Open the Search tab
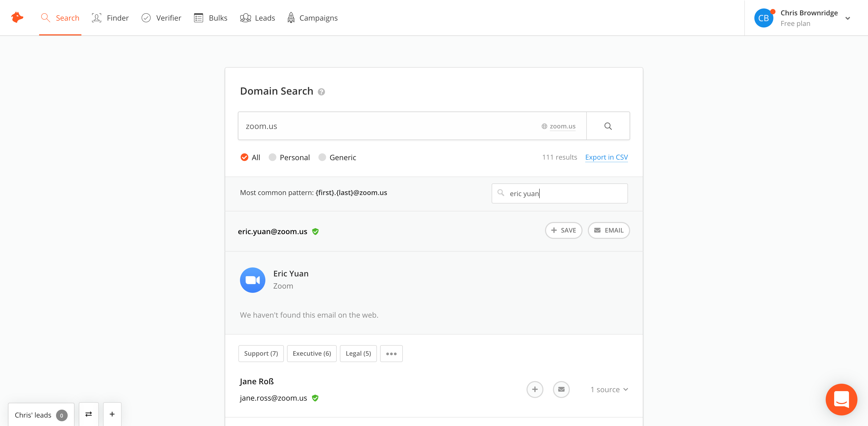This screenshot has width=868, height=426. point(60,18)
